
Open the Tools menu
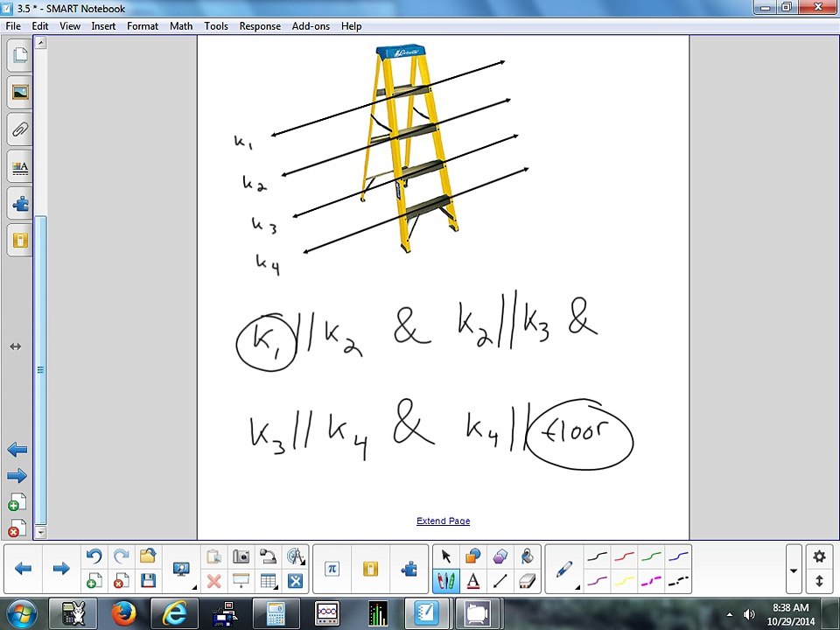[216, 25]
